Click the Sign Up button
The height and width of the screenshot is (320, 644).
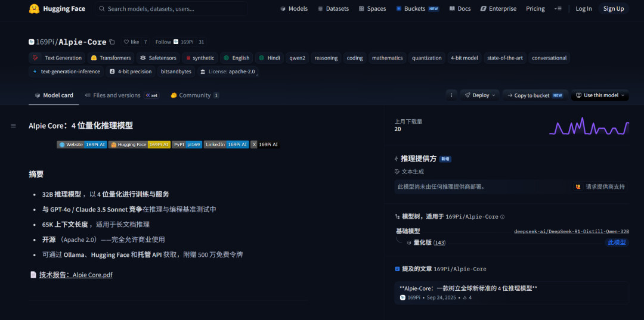coord(614,8)
